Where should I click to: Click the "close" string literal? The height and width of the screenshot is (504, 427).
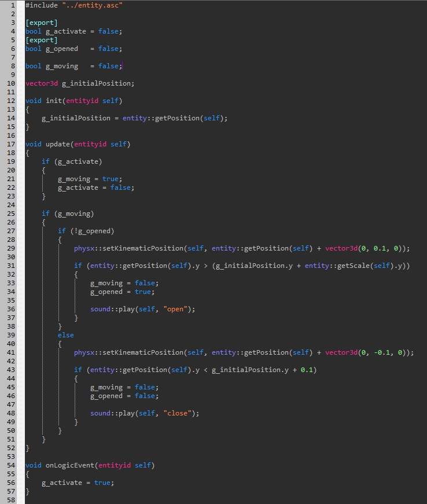(x=178, y=413)
